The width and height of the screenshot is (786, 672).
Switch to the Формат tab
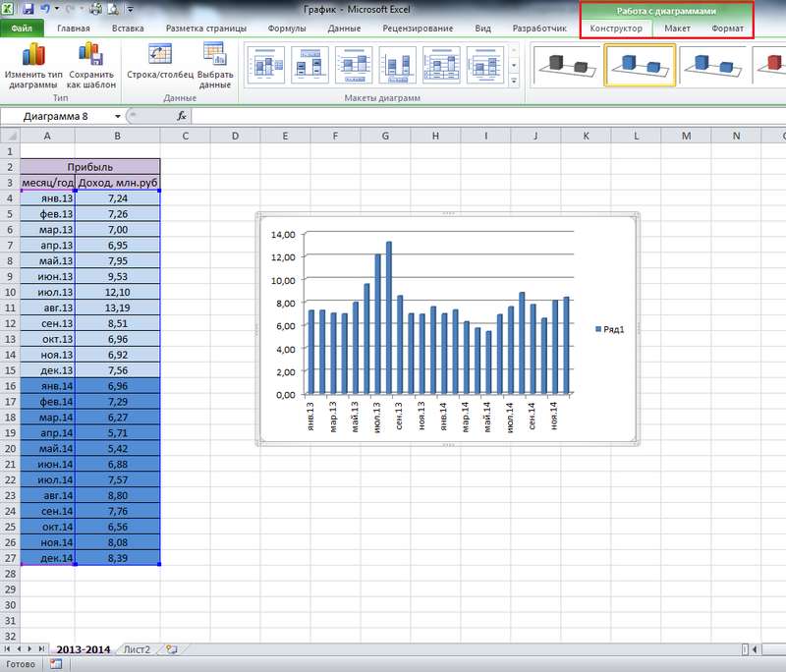[727, 28]
